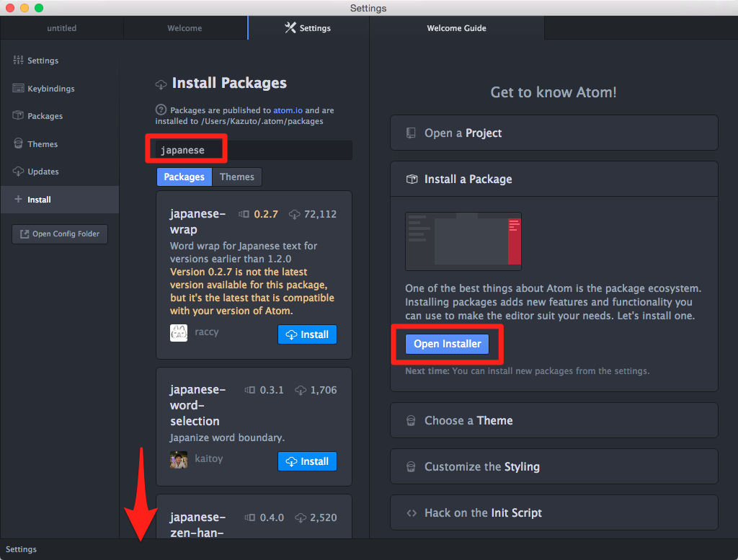
Task: Open Updates in the settings sidebar
Action: 59,172
